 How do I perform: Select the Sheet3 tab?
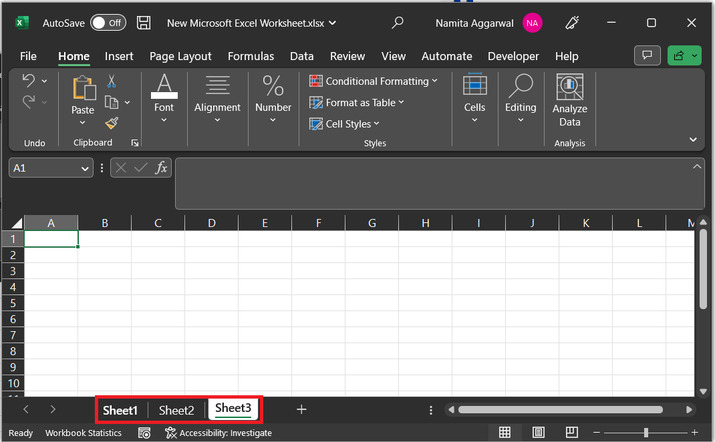coord(233,409)
